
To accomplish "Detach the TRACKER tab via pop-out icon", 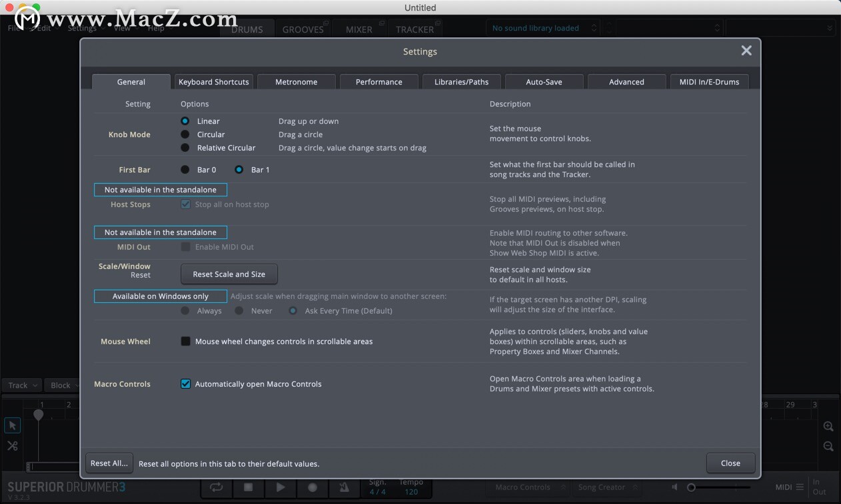I will [437, 23].
